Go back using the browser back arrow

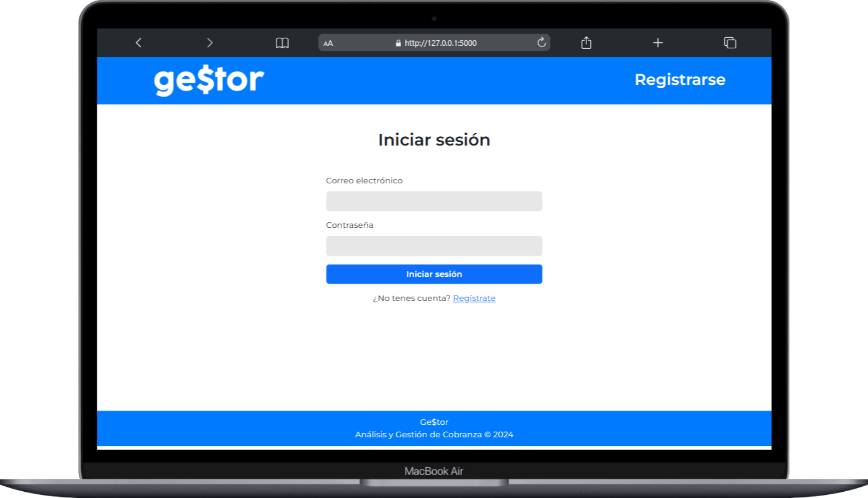click(x=138, y=43)
